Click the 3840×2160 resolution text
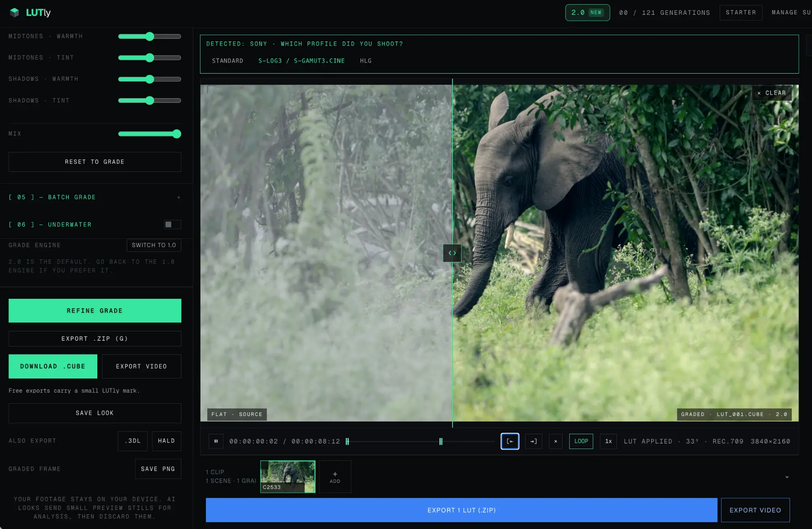This screenshot has height=529, width=812. tap(771, 441)
